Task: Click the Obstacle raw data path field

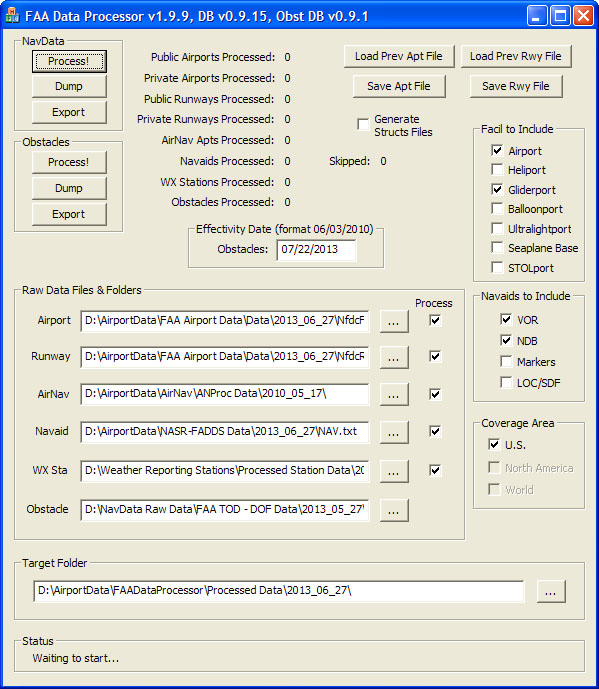Action: tap(225, 510)
